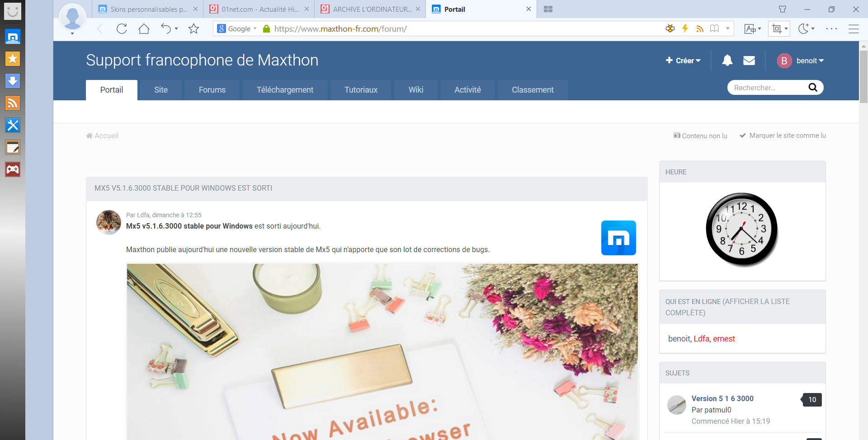Click the green security padlock icon
The width and height of the screenshot is (868, 440).
coord(266,29)
